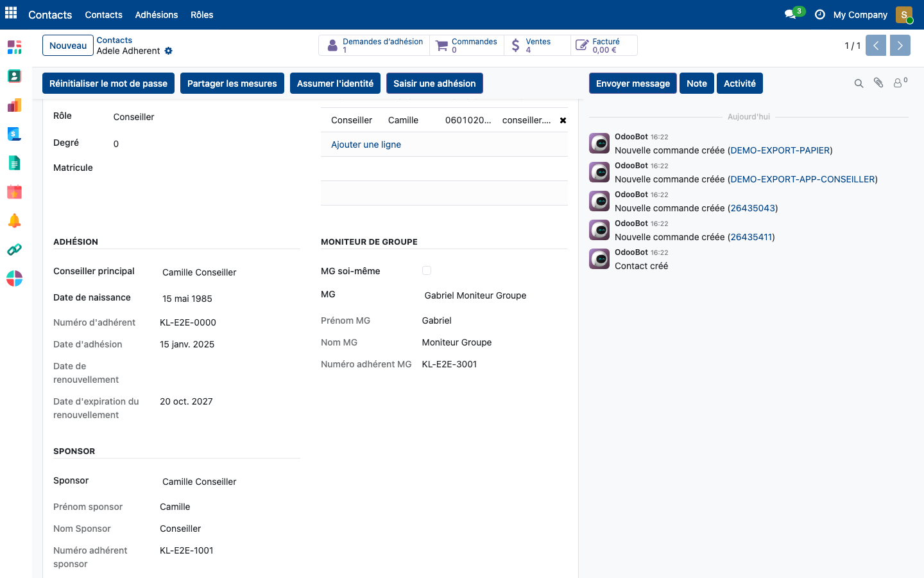Open the MG selection field
924x578 pixels.
tap(494, 295)
